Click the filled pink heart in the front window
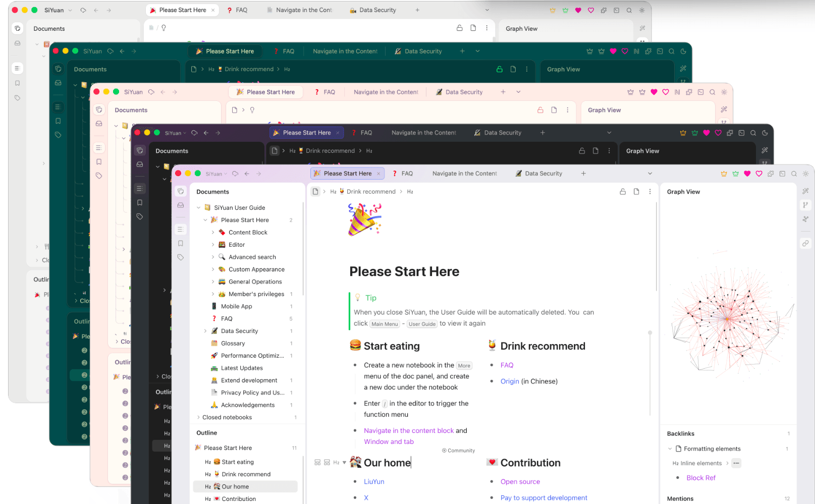 pyautogui.click(x=747, y=174)
